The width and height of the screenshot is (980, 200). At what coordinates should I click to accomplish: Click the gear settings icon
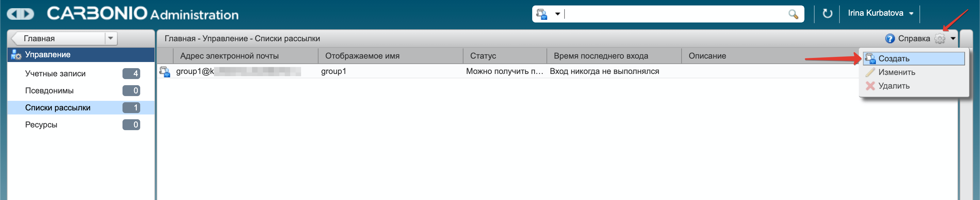[x=940, y=39]
